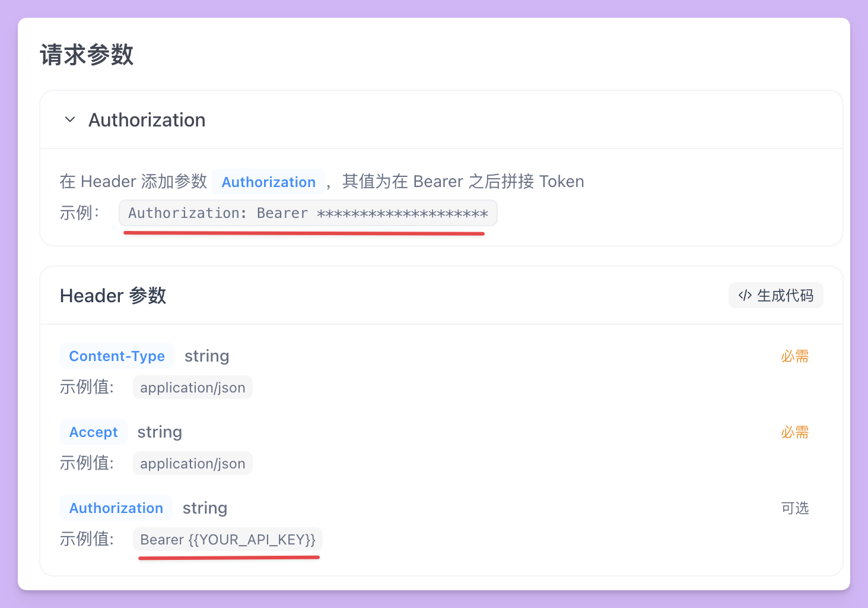Select Content-Type example value application/json
868x608 pixels.
click(193, 387)
